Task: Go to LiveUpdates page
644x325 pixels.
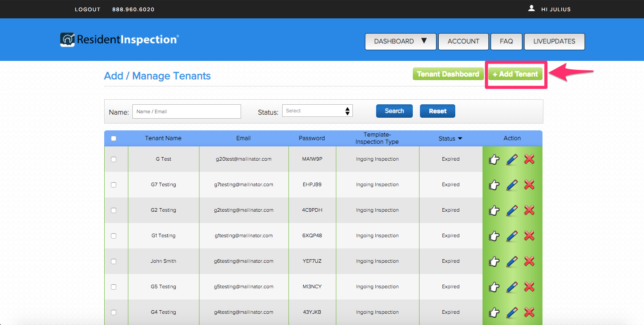Action: (x=554, y=41)
